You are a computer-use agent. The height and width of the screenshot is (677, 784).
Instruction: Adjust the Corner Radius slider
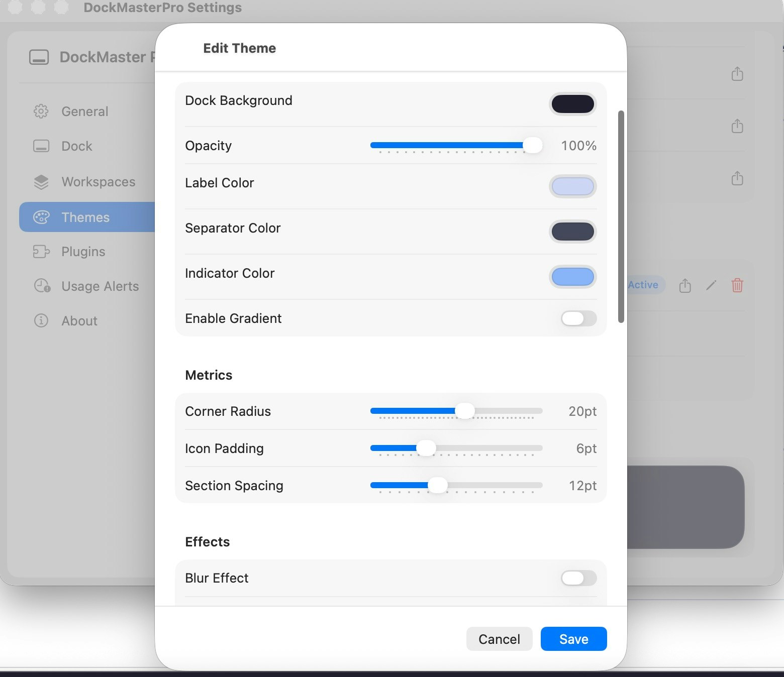coord(456,411)
